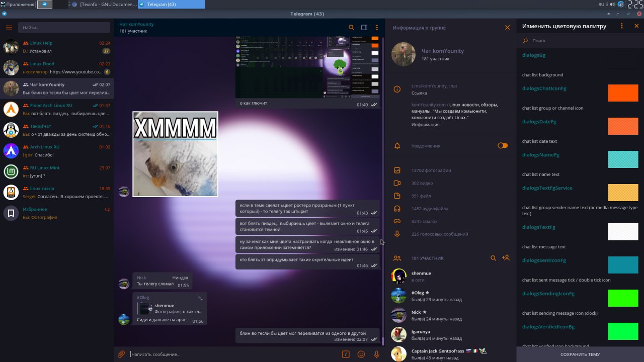This screenshot has height=362, width=644.
Task: Open member shenmue profile
Action: [451, 276]
